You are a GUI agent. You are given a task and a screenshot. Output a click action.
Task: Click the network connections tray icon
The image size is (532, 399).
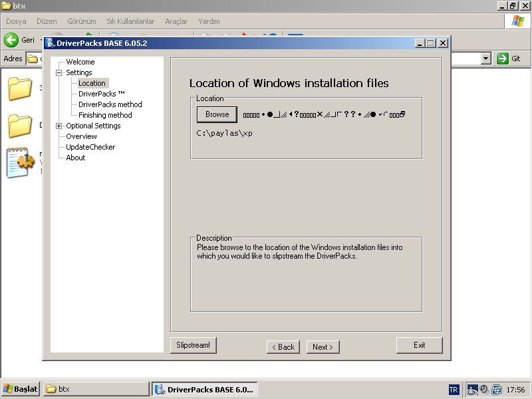coord(496,389)
